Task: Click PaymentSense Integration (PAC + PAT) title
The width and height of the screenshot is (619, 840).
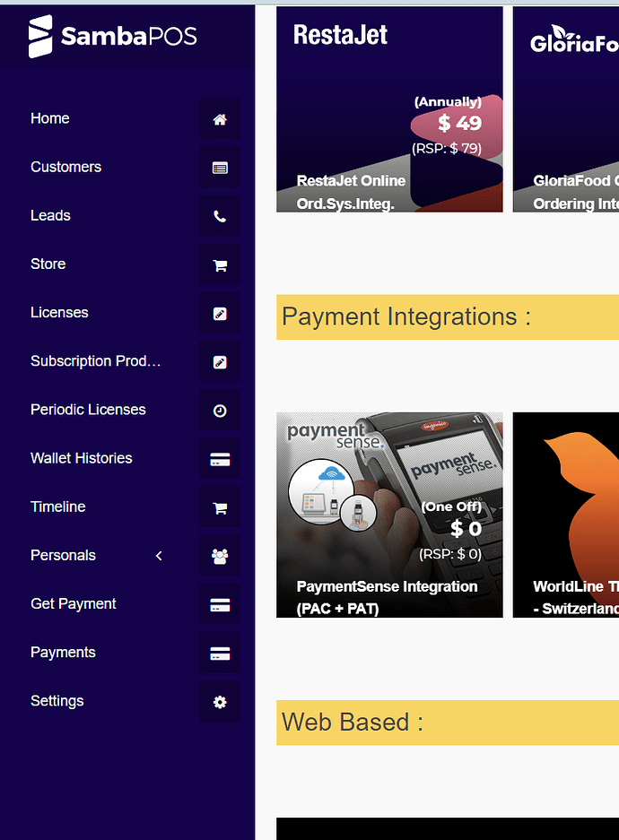Action: [387, 598]
